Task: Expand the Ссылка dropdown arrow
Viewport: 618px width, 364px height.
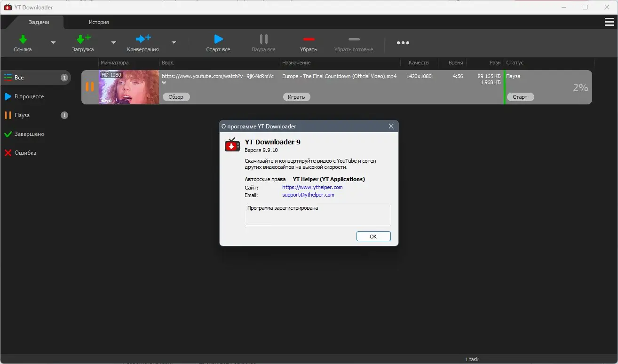Action: click(53, 42)
